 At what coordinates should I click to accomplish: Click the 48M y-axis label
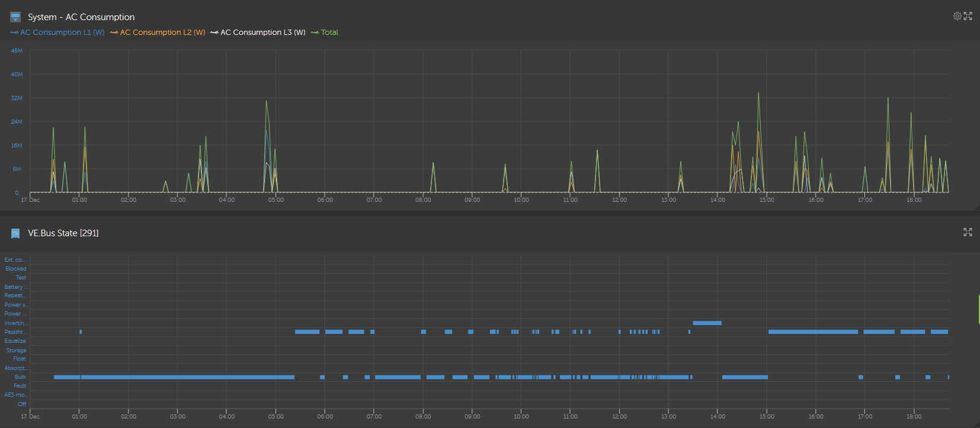(17, 51)
